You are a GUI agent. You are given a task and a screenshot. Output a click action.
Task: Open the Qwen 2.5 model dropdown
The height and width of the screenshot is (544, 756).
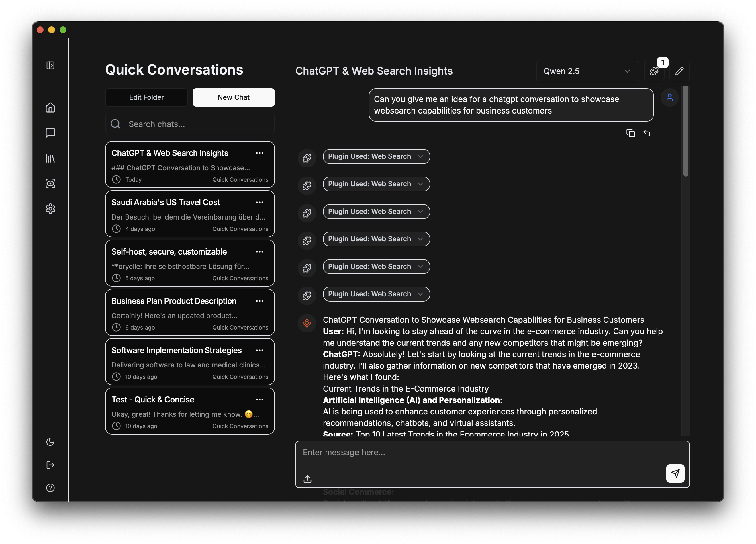point(587,71)
